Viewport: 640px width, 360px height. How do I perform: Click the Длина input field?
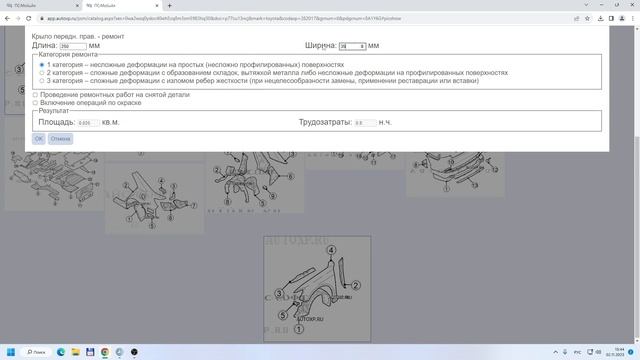click(x=73, y=46)
